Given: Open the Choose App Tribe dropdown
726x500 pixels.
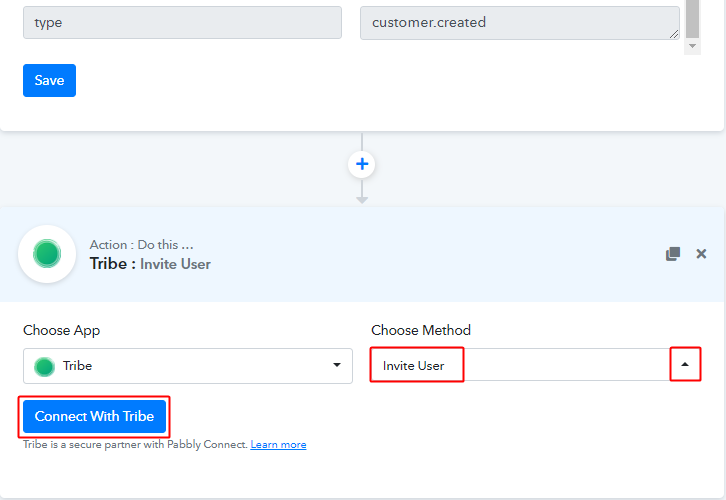Looking at the screenshot, I should coord(188,366).
